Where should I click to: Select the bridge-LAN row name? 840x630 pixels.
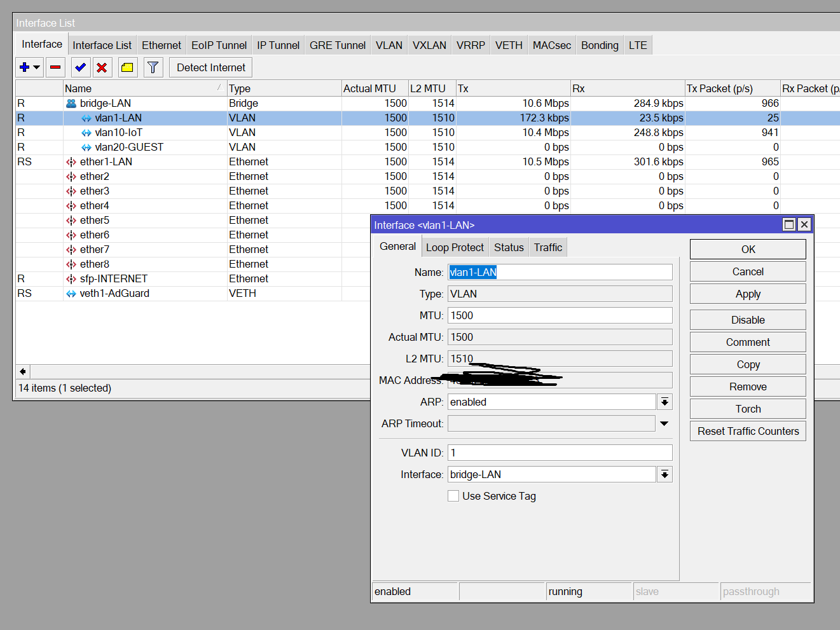point(106,103)
